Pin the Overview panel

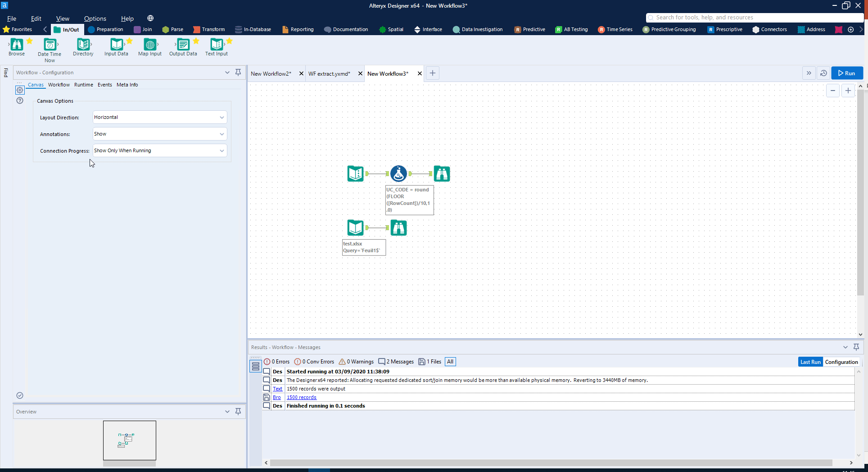point(238,411)
